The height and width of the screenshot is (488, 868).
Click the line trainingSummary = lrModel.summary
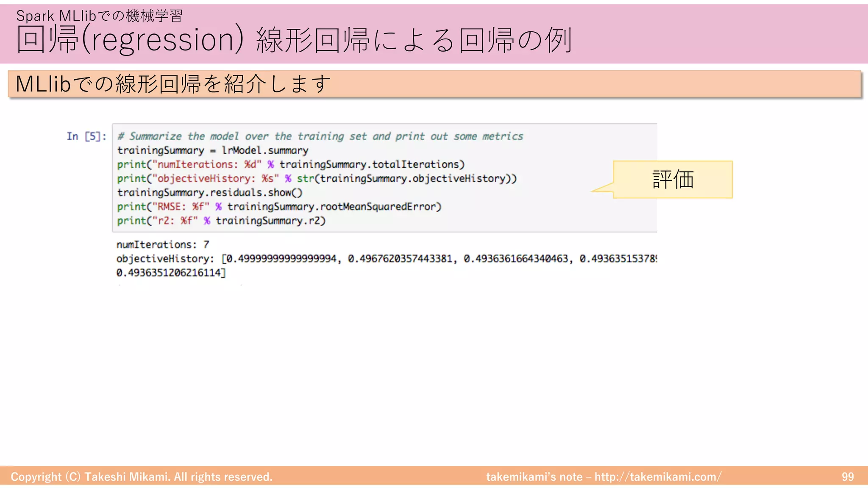[213, 150]
